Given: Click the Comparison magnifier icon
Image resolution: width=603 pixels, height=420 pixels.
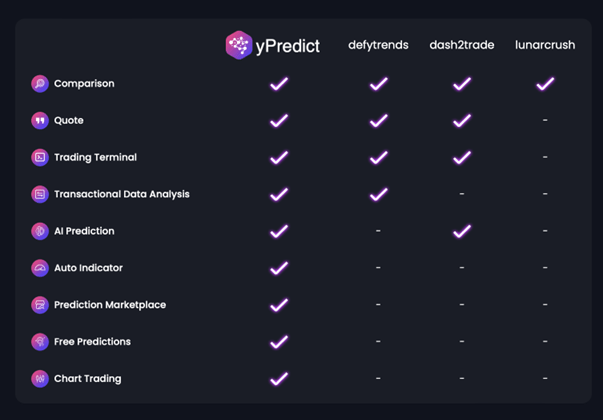Looking at the screenshot, I should [40, 84].
